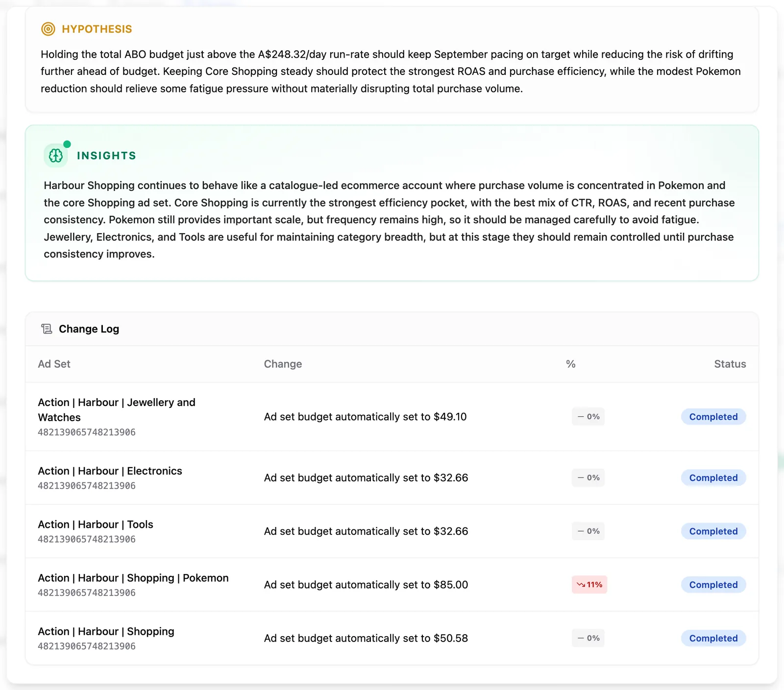This screenshot has width=784, height=690.
Task: Click the downward trend arrow in 11% badge
Action: coord(581,585)
